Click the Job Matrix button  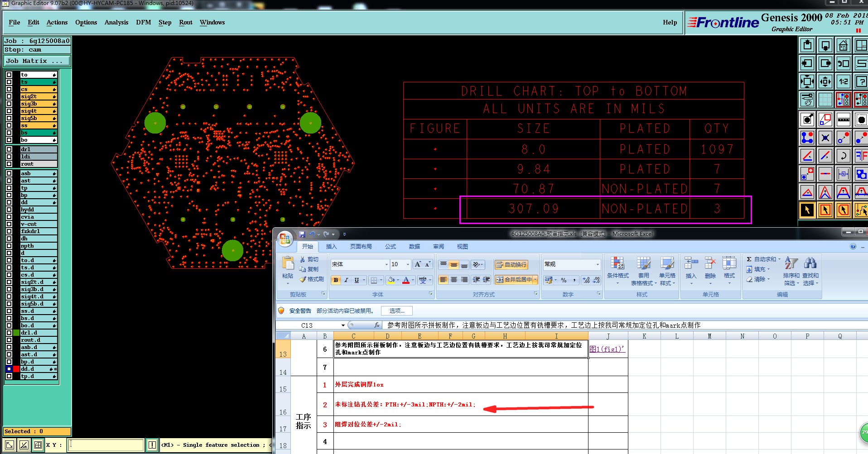(x=38, y=61)
